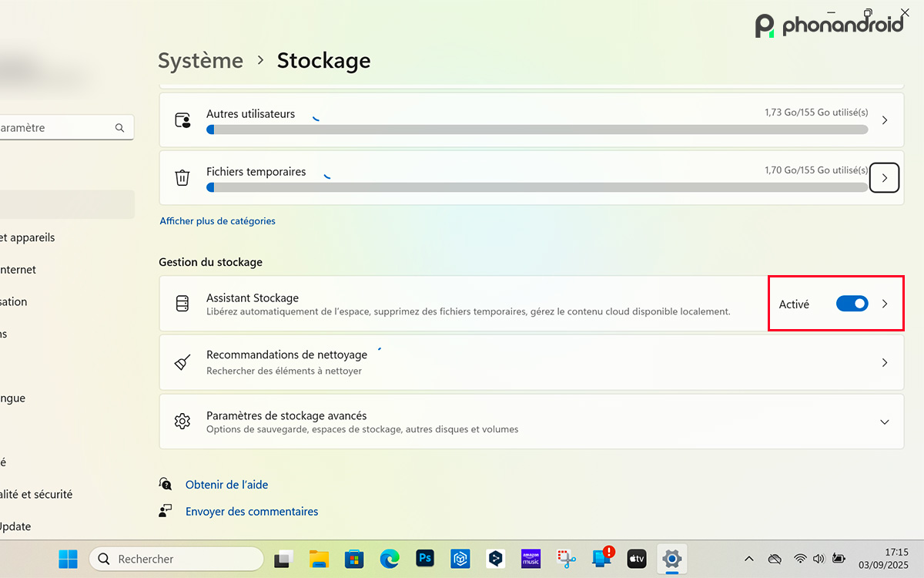924x578 pixels.
Task: Click Afficher plus de catégories
Action: click(x=217, y=220)
